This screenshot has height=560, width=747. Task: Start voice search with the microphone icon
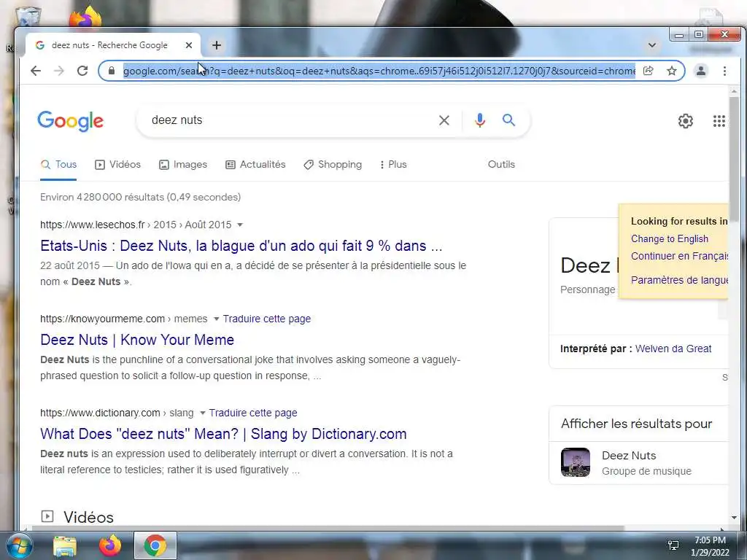tap(480, 120)
